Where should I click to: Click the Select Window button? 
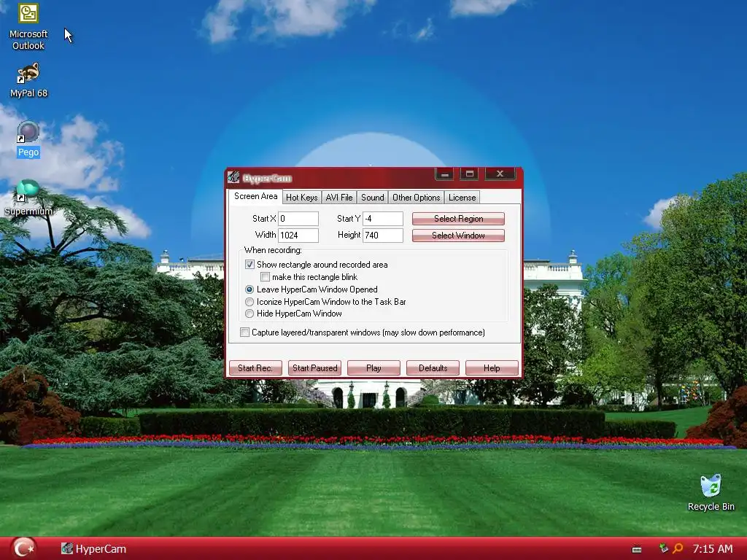(458, 236)
